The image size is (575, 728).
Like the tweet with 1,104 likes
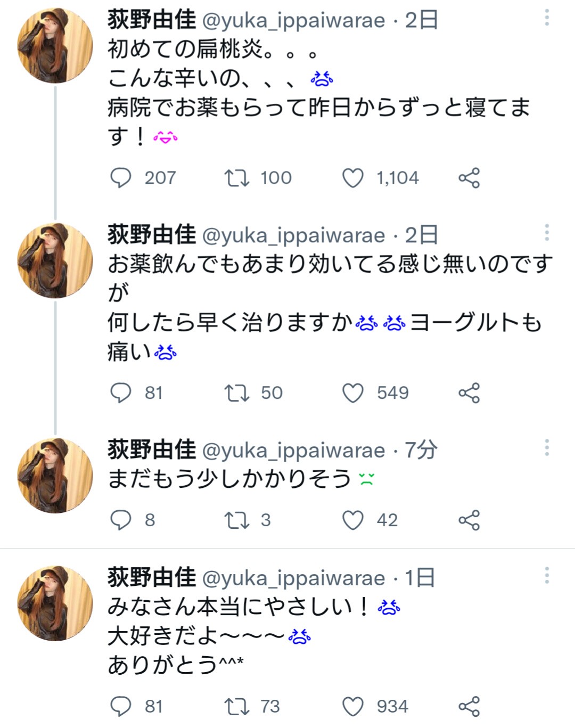(x=352, y=178)
